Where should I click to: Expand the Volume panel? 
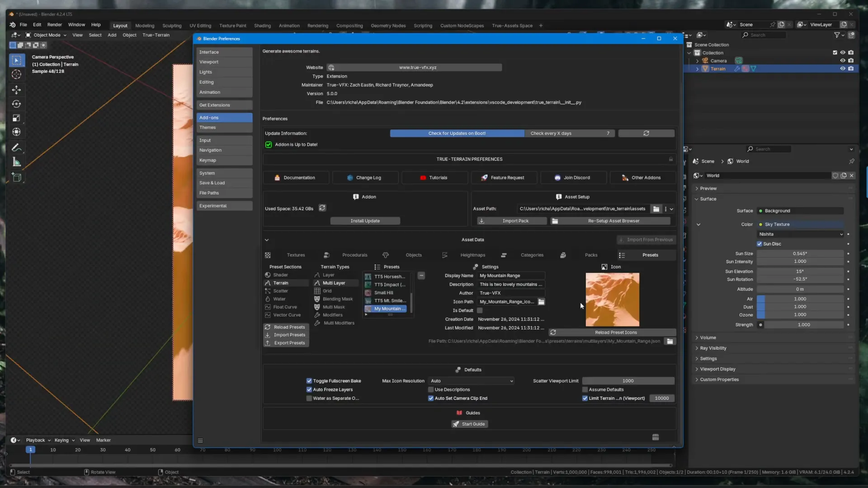click(x=708, y=338)
